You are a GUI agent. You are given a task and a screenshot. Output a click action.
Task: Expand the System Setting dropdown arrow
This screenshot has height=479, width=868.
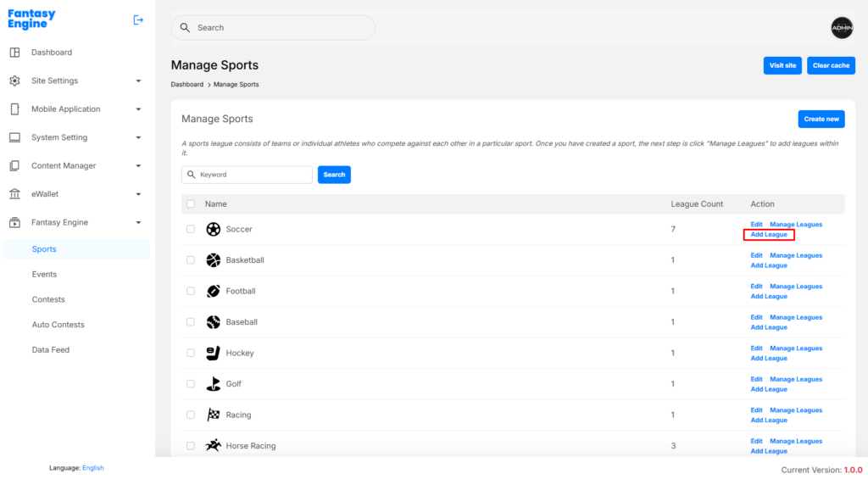[138, 137]
